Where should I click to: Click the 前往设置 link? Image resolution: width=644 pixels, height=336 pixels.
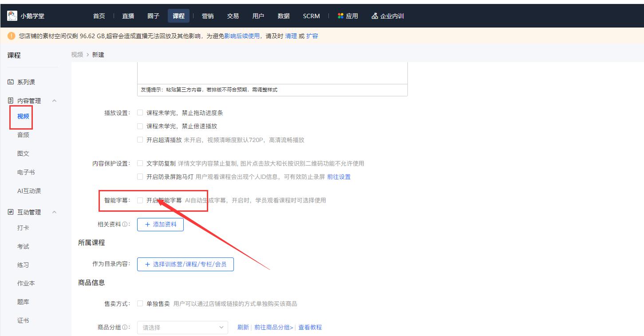coord(339,177)
